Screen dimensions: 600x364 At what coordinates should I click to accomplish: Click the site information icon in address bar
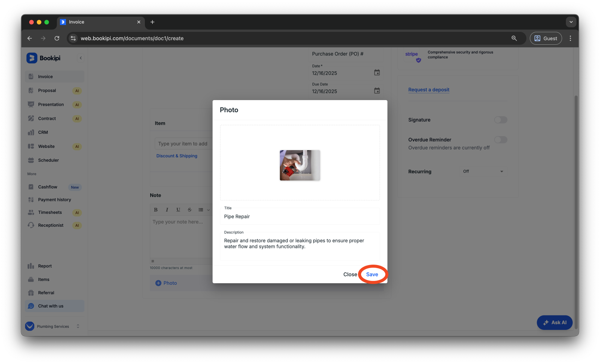point(74,38)
